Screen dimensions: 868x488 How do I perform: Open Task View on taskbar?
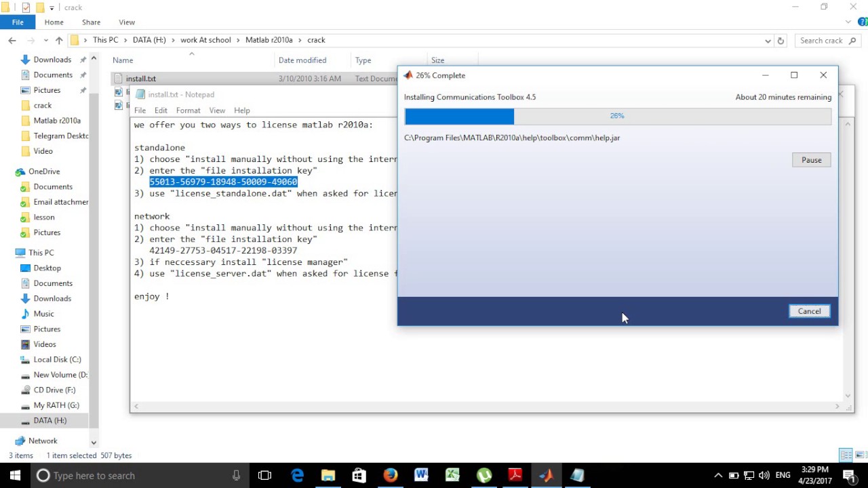point(264,476)
